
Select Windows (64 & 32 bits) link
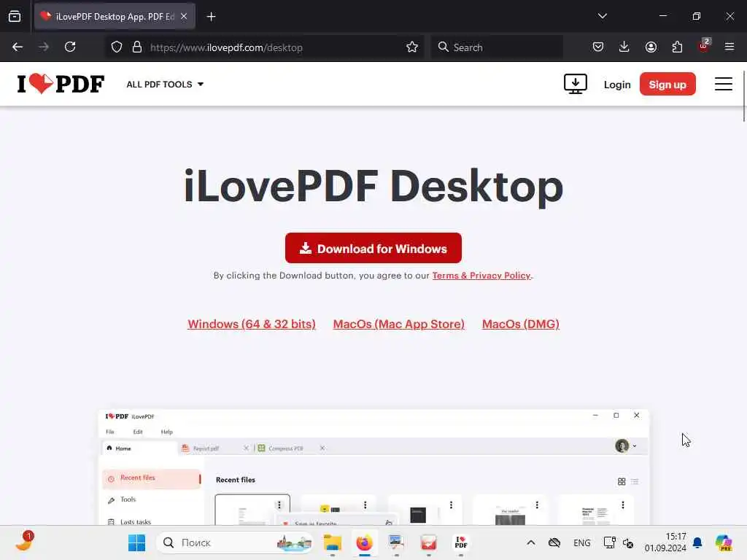(252, 324)
